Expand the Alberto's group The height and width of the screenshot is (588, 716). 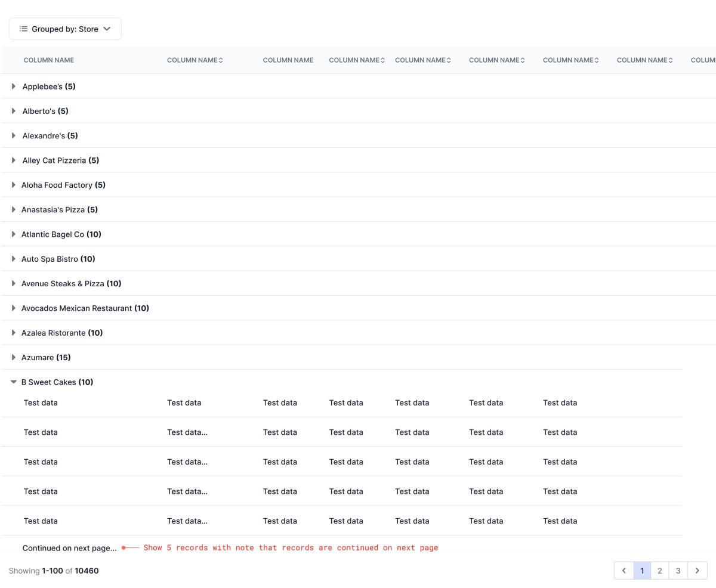pos(13,111)
